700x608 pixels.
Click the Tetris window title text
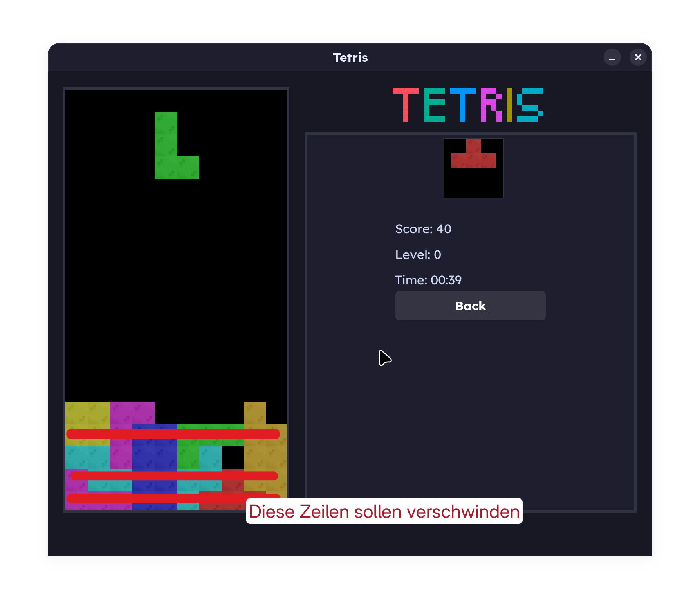click(350, 58)
